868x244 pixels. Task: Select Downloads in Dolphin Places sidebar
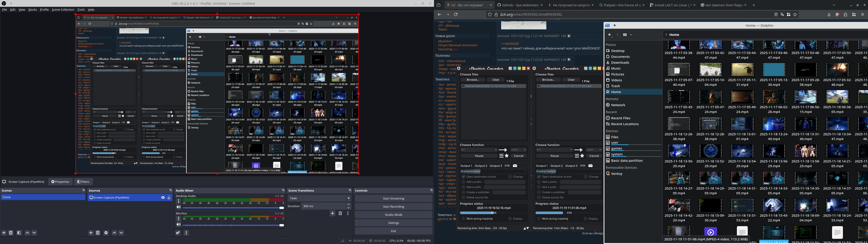point(620,62)
